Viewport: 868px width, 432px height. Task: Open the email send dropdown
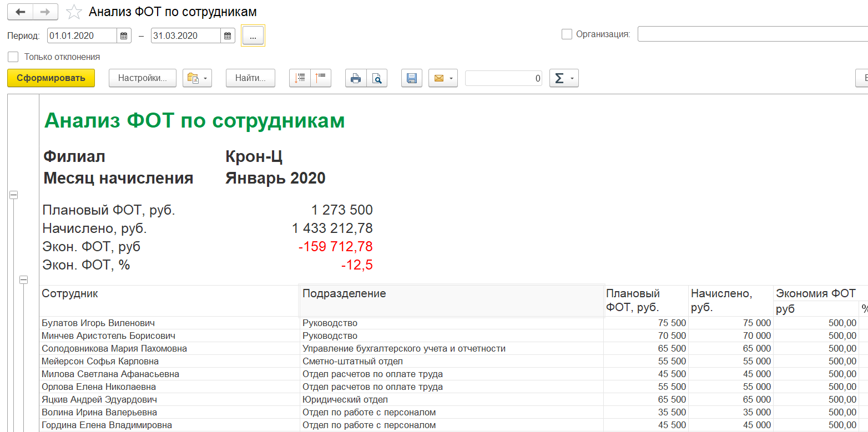click(442, 78)
